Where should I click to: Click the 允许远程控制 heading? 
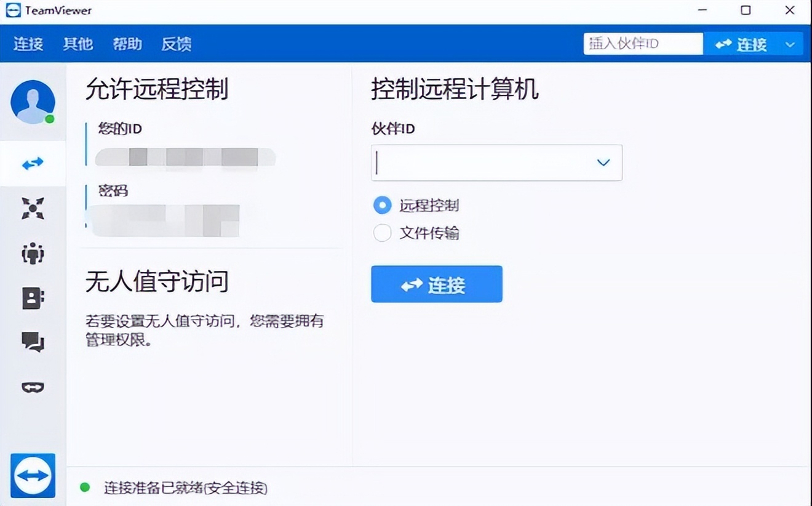tap(157, 90)
